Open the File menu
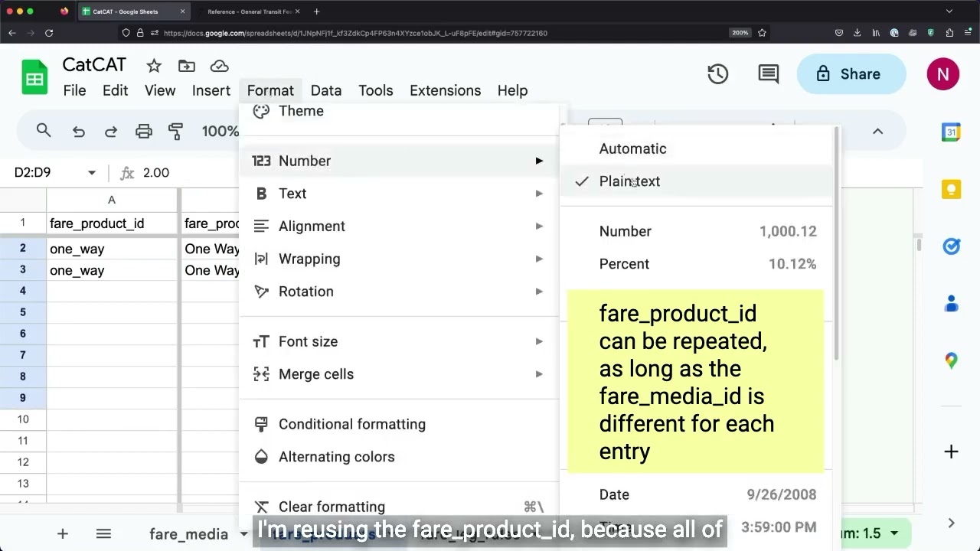This screenshot has width=980, height=551. click(x=74, y=90)
